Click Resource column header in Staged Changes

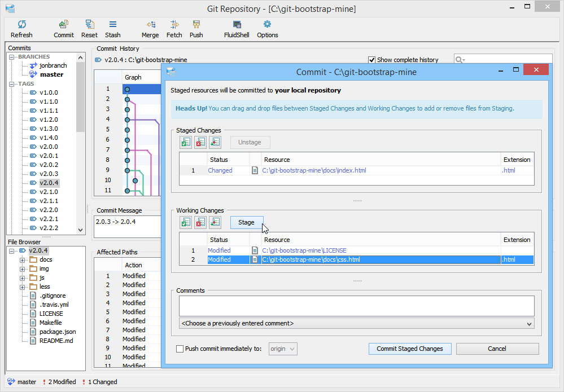pyautogui.click(x=381, y=160)
